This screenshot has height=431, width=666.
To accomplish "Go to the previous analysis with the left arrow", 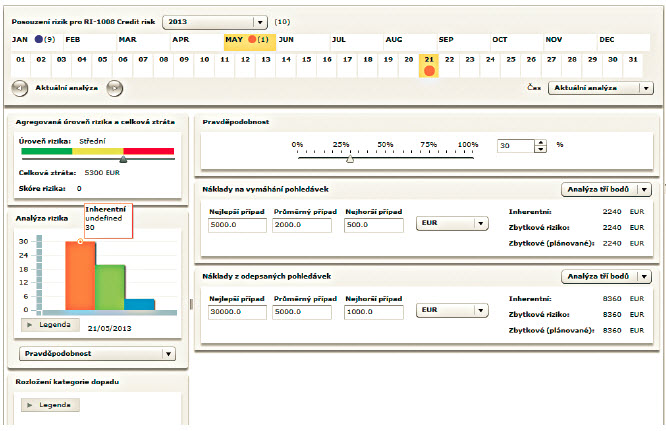I will pyautogui.click(x=20, y=88).
